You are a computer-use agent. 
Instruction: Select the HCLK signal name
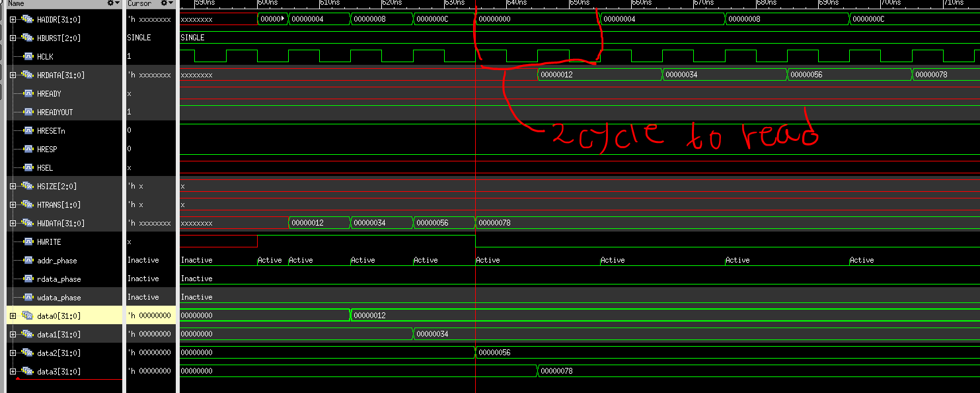pyautogui.click(x=45, y=57)
